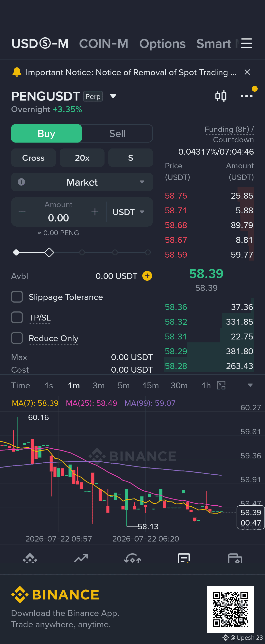Open the USDT unit dropdown
This screenshot has width=265, height=644.
pos(129,212)
